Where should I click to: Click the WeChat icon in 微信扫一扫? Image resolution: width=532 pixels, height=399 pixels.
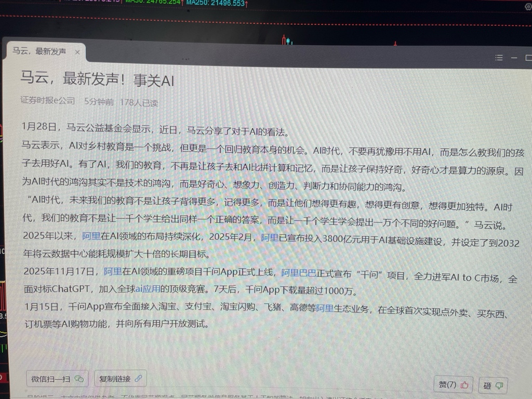[x=79, y=379]
